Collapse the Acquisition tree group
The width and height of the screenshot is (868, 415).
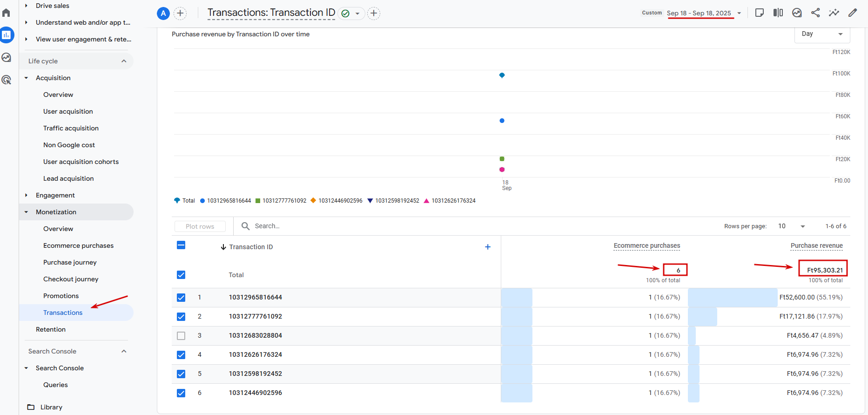[26, 78]
